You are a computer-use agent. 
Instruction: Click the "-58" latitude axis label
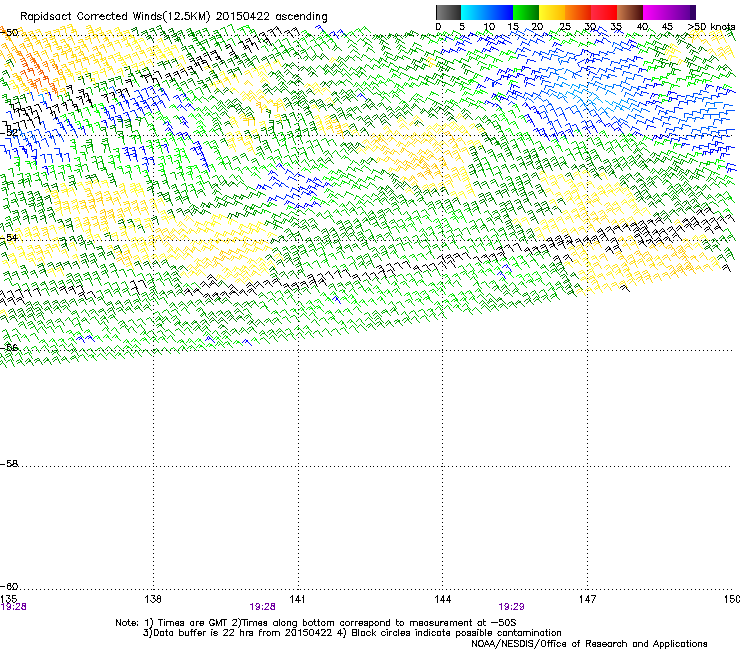click(x=9, y=464)
